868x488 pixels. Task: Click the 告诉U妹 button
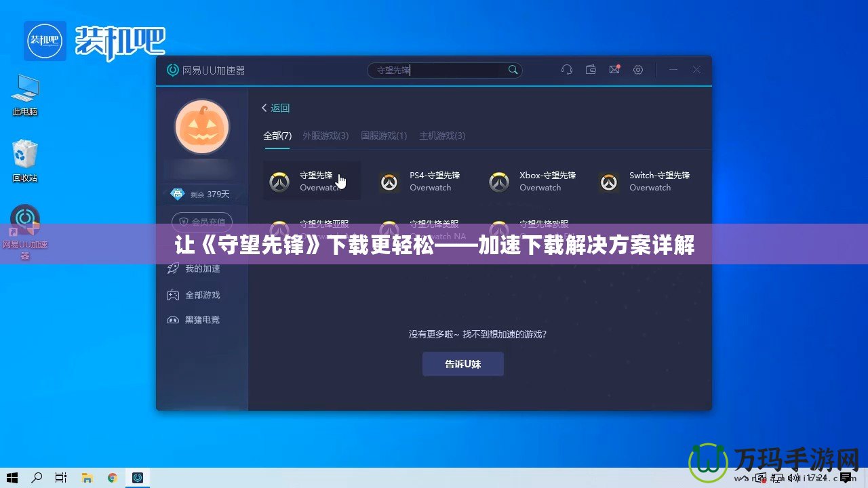click(463, 364)
